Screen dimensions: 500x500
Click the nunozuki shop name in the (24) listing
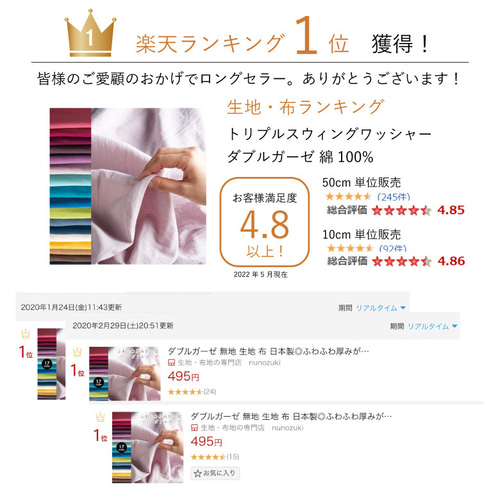265,363
